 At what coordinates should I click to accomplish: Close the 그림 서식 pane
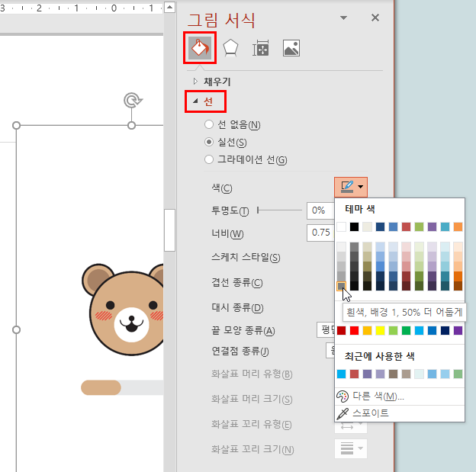pyautogui.click(x=375, y=18)
